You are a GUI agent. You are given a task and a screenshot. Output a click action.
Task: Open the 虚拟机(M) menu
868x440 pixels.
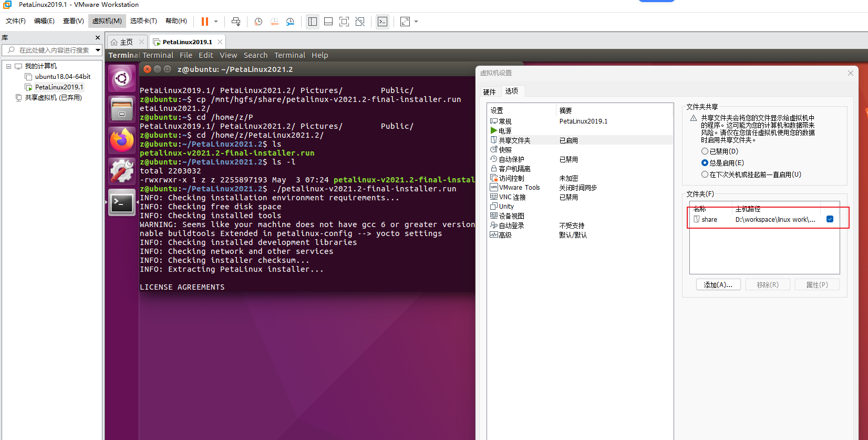[x=107, y=21]
